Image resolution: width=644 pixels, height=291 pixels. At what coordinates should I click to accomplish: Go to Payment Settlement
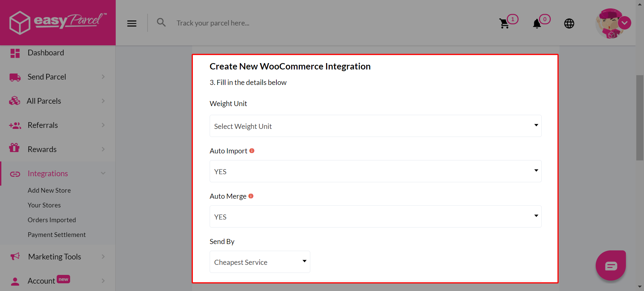tap(57, 235)
